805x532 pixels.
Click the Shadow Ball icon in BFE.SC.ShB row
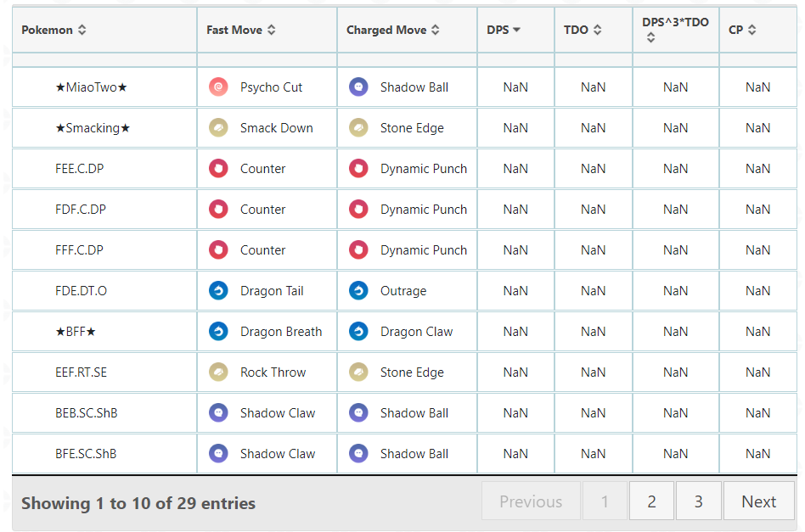tap(358, 453)
